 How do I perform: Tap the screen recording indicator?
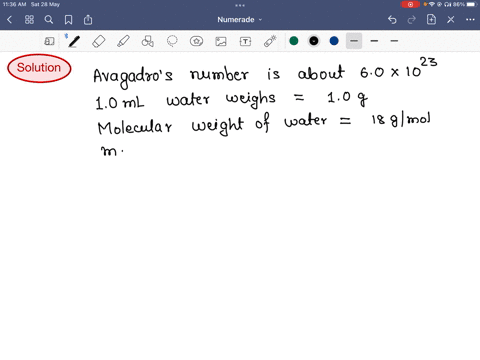pos(410,4)
